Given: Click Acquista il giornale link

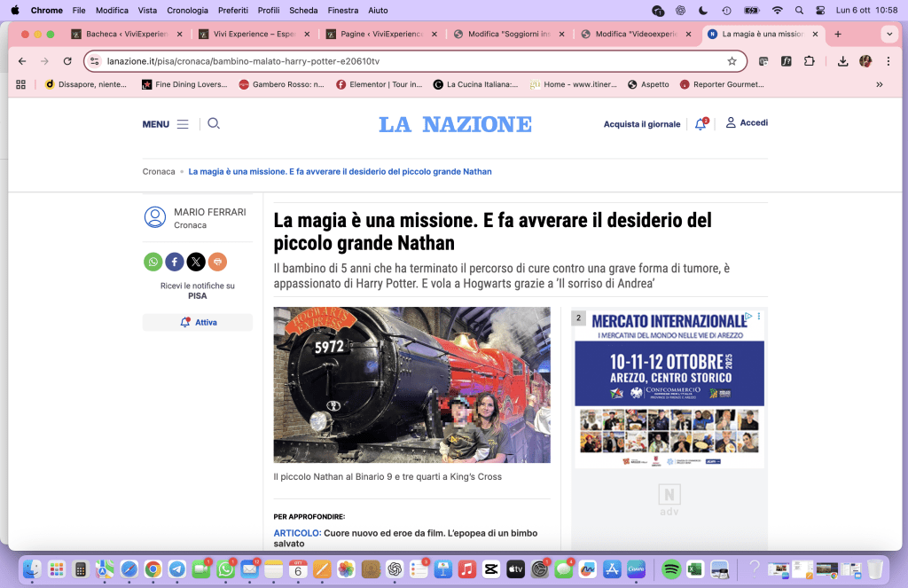Looking at the screenshot, I should coord(642,124).
